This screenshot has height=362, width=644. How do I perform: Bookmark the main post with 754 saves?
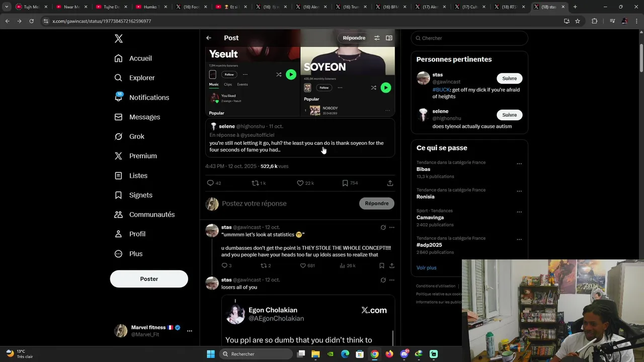tap(345, 184)
